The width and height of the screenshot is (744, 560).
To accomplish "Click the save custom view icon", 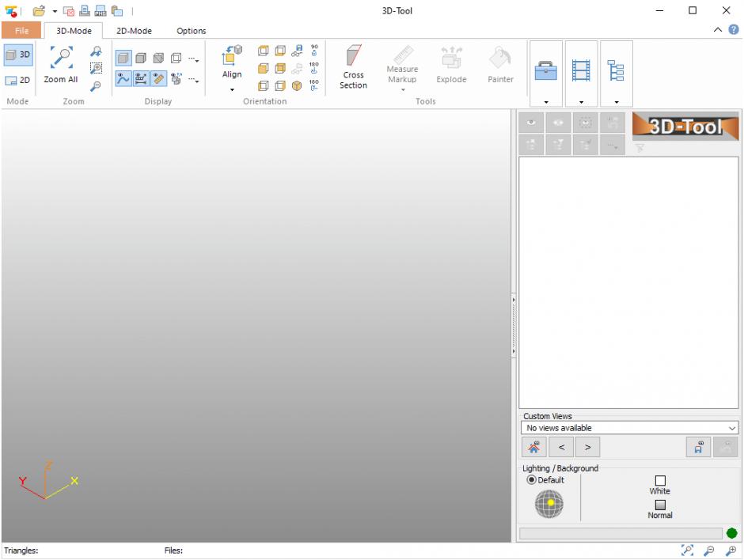I will (x=698, y=447).
